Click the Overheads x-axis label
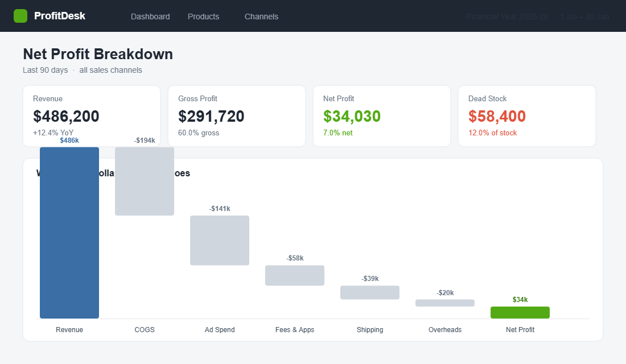Screen dimensions: 626x364 (x=445, y=330)
